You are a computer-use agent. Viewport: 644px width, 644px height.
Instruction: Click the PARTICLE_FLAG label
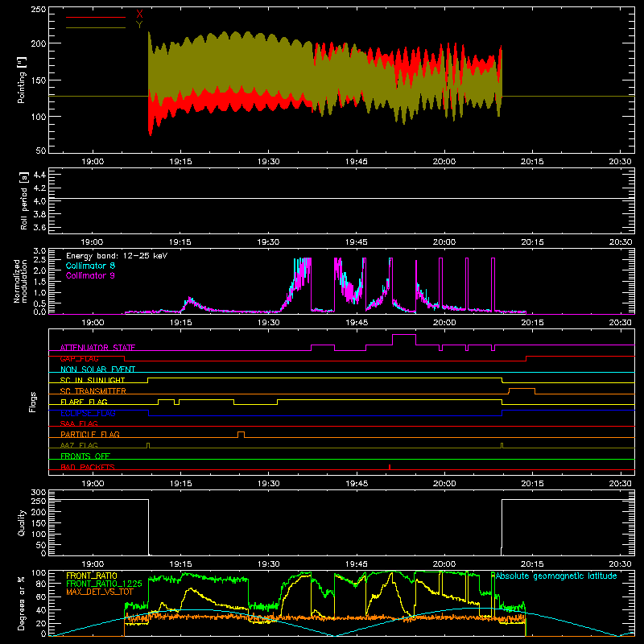(x=90, y=434)
